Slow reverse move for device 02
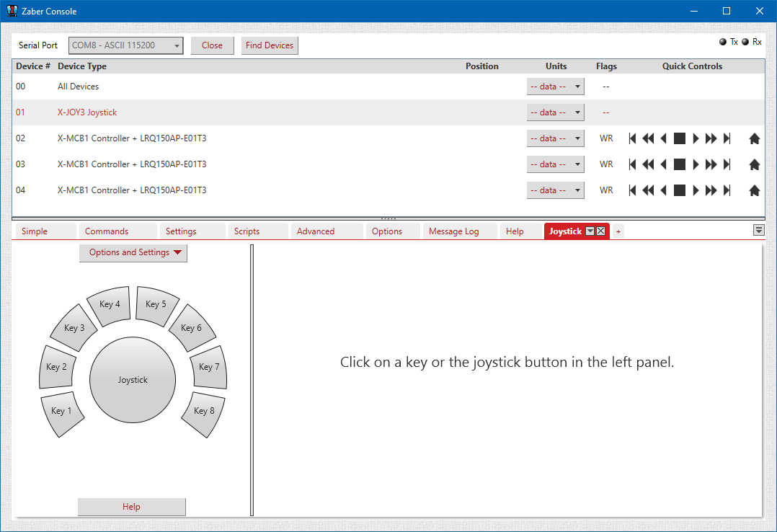 (664, 138)
